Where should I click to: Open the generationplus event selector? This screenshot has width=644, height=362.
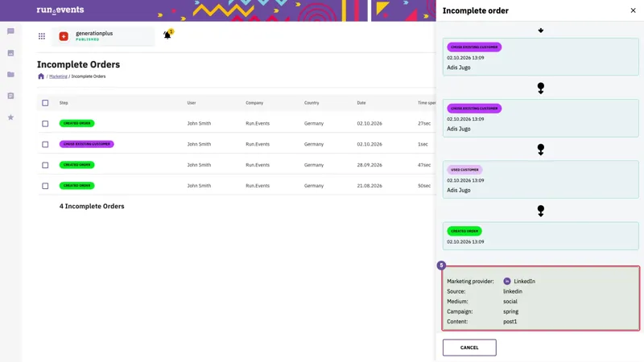point(103,36)
